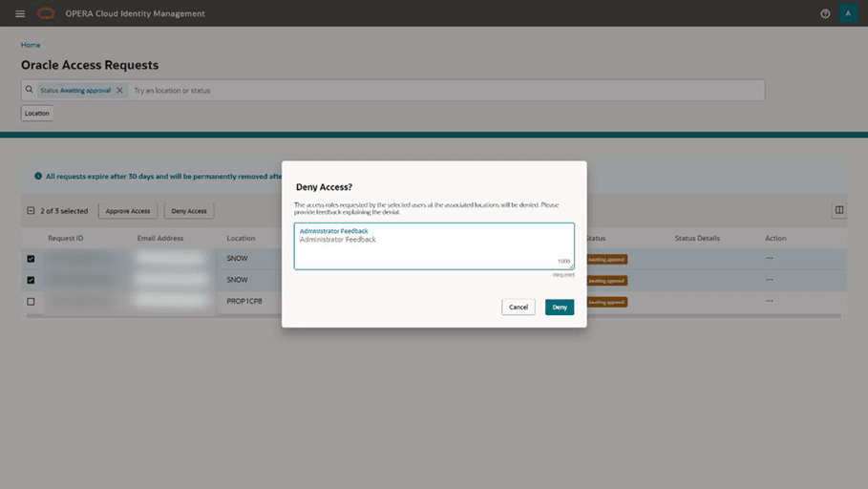The height and width of the screenshot is (489, 868).
Task: Click the Home breadcrumb link
Action: click(31, 45)
